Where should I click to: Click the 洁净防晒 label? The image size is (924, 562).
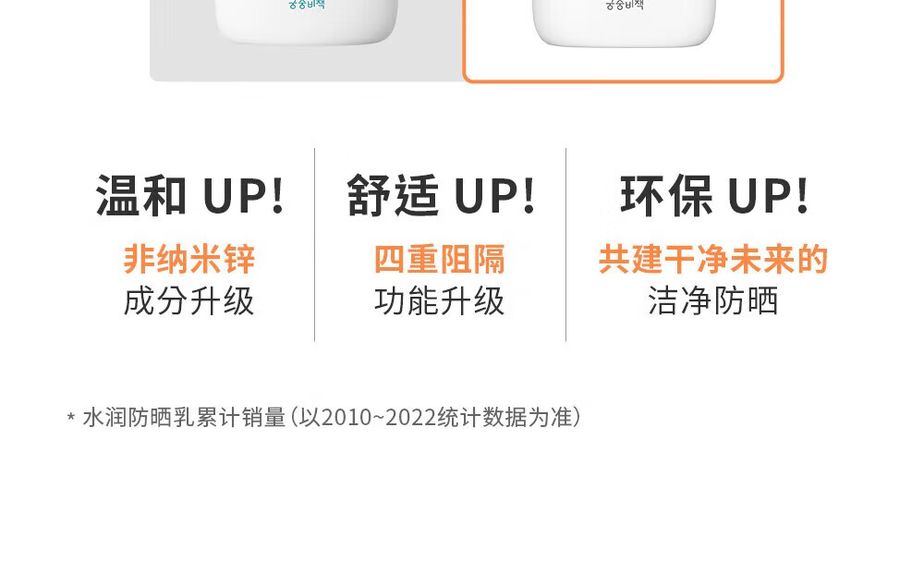(x=713, y=300)
